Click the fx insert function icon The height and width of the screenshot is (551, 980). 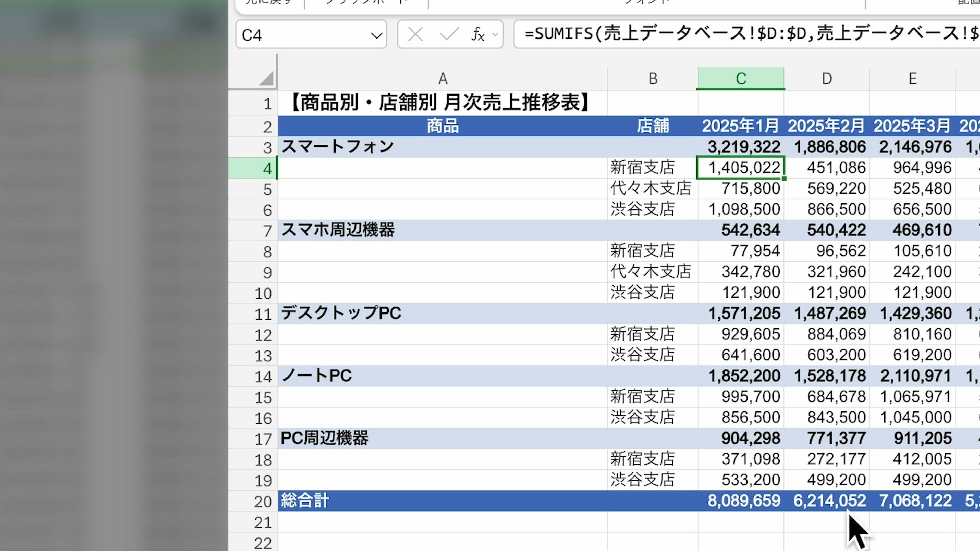(x=478, y=35)
